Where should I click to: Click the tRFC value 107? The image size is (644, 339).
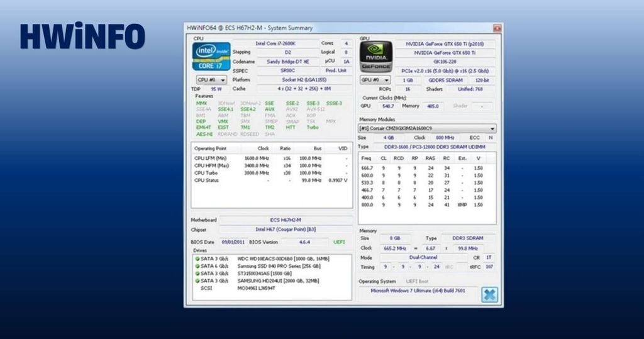[489, 267]
